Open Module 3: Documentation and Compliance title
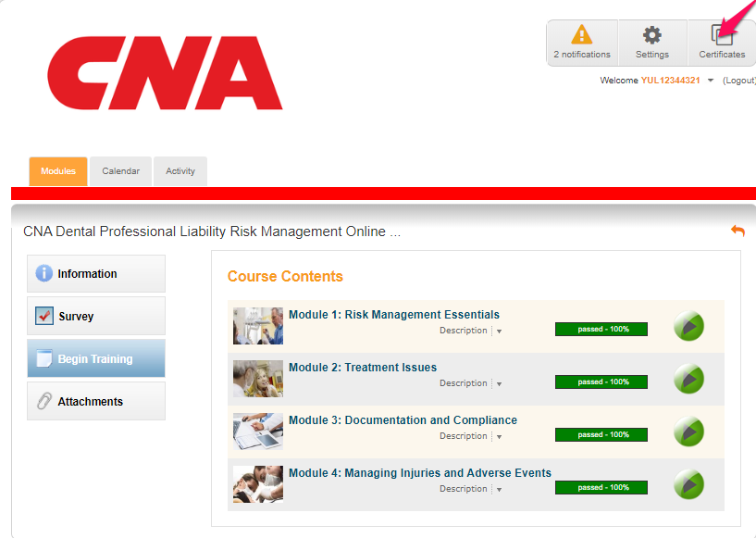The width and height of the screenshot is (756, 538). coord(403,419)
